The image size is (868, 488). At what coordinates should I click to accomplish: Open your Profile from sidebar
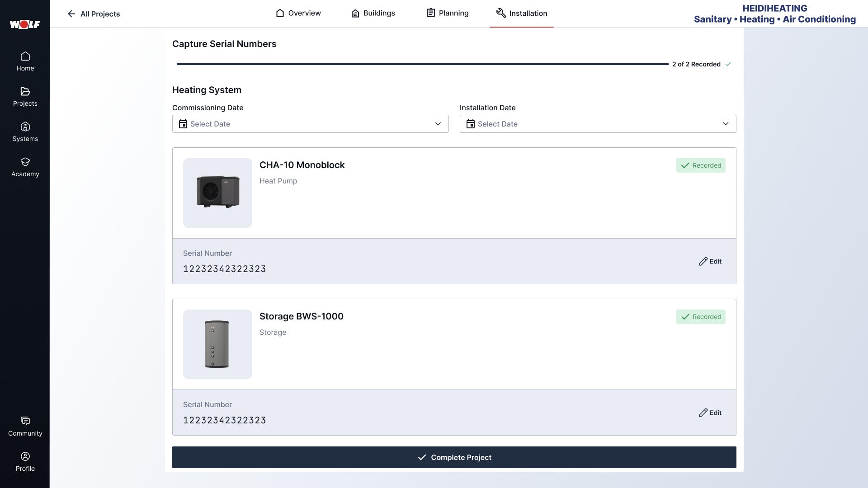[25, 461]
